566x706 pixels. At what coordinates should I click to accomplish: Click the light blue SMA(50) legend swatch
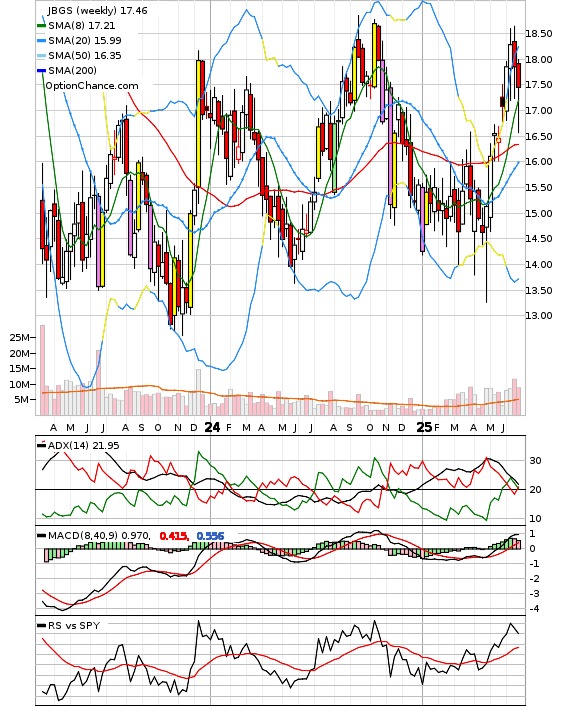click(41, 56)
